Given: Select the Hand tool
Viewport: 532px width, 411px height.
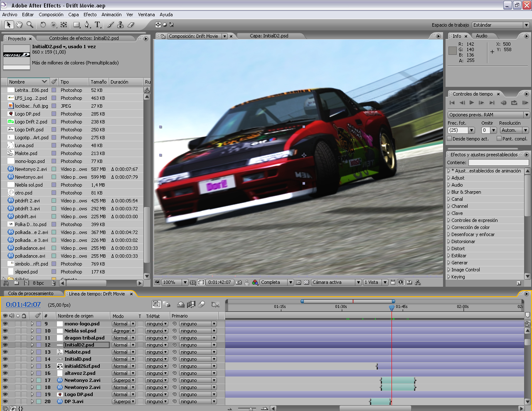Looking at the screenshot, I should (x=19, y=25).
